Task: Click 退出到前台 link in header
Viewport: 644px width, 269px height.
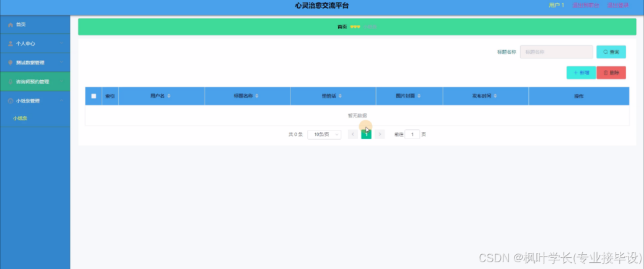Action: 585,6
